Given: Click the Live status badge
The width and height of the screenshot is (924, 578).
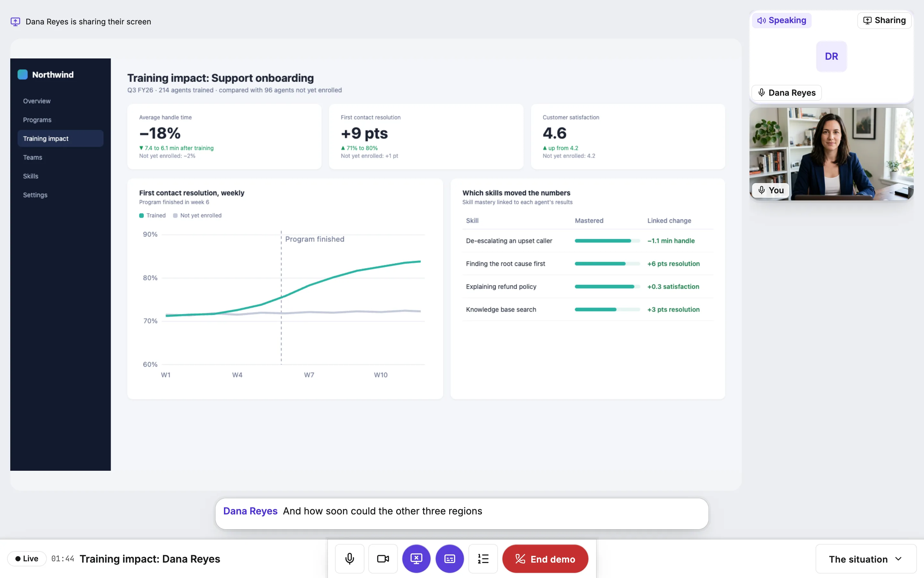Looking at the screenshot, I should [x=27, y=558].
